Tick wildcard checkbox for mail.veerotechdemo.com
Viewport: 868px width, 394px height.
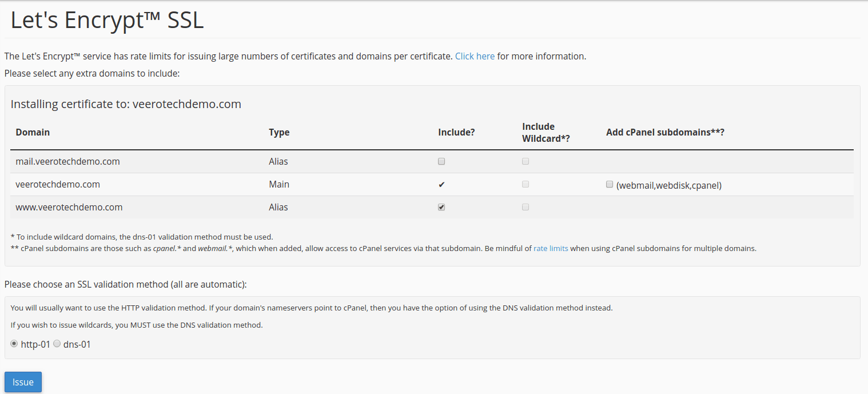coord(525,161)
